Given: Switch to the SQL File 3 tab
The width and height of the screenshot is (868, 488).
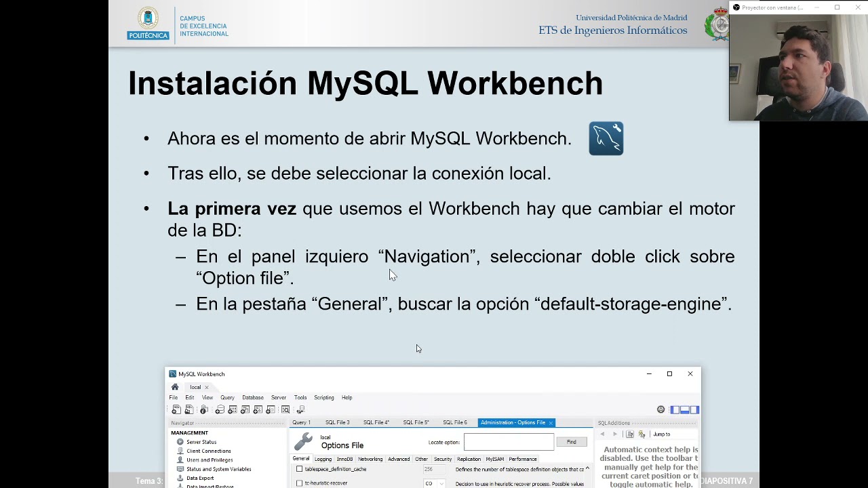Looking at the screenshot, I should pos(338,422).
